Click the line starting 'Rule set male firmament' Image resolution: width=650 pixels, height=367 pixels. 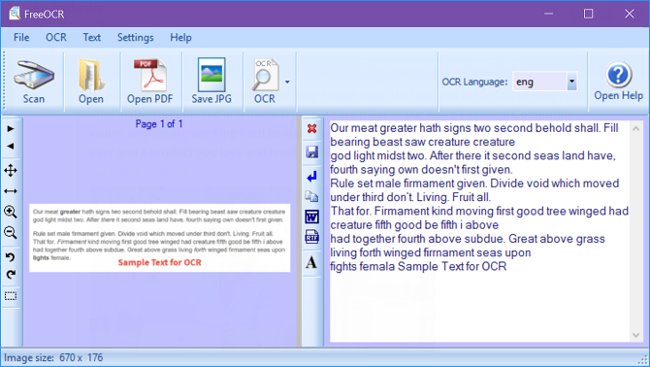(x=475, y=183)
